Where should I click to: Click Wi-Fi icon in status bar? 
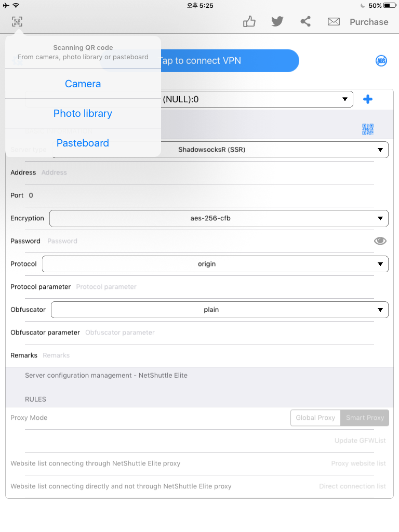tap(16, 5)
